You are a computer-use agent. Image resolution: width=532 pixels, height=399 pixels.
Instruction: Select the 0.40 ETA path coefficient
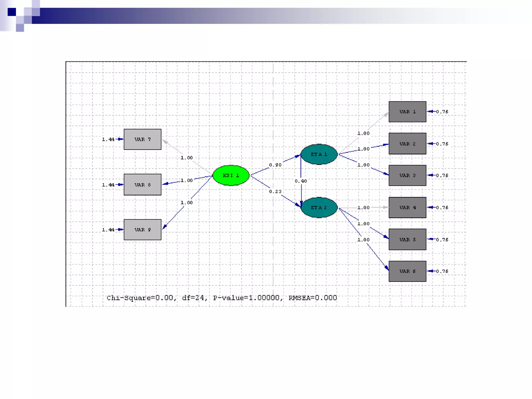click(x=301, y=181)
